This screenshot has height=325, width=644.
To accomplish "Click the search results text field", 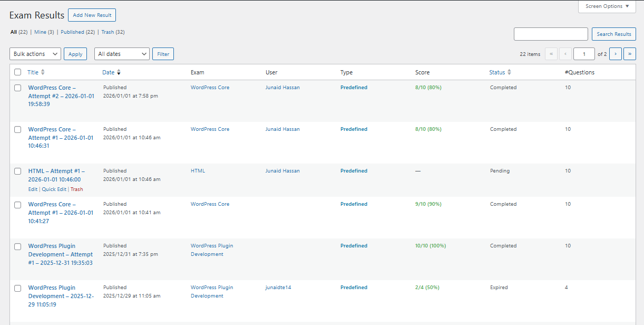I will [551, 34].
